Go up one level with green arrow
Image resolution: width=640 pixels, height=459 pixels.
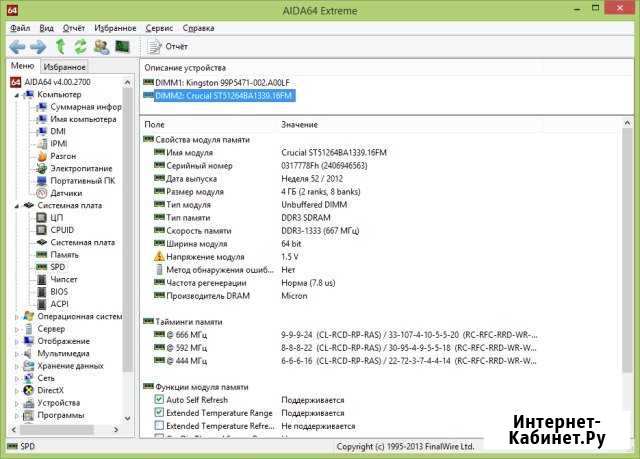60,47
